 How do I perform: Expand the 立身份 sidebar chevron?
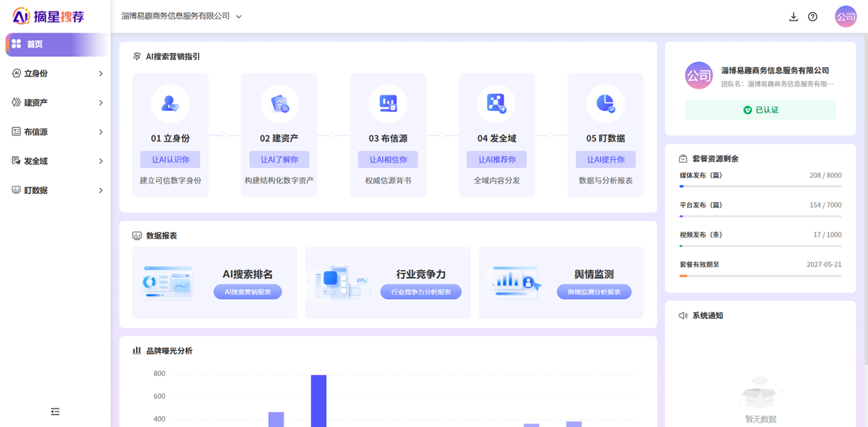(x=101, y=73)
